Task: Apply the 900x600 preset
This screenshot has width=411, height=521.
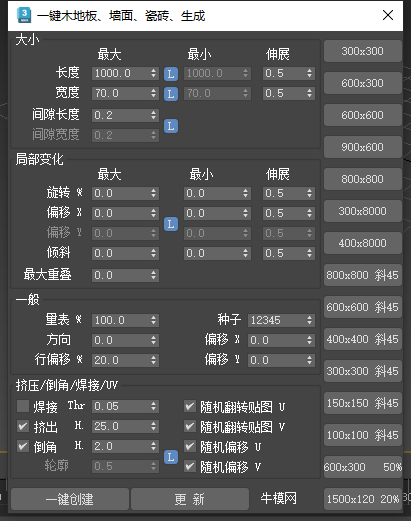Action: click(362, 147)
